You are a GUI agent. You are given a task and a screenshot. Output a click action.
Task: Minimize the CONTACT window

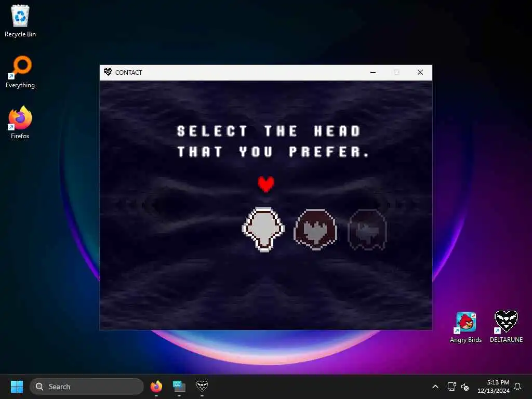pyautogui.click(x=373, y=72)
